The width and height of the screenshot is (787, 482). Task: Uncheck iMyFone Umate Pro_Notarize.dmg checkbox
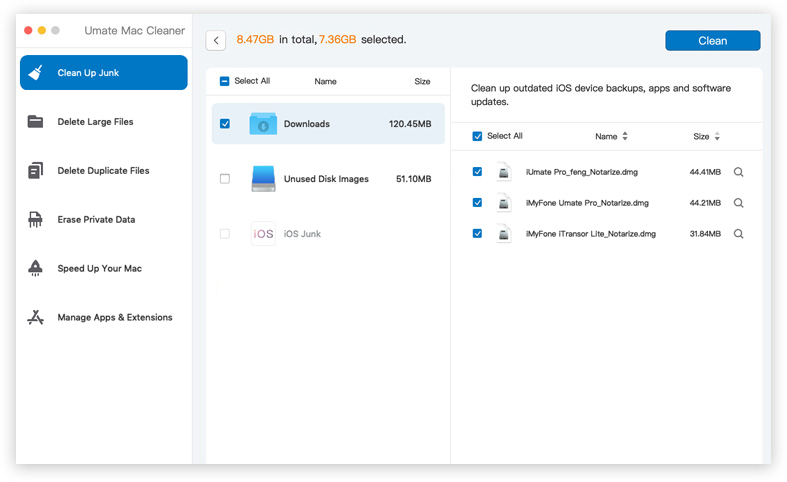tap(477, 202)
